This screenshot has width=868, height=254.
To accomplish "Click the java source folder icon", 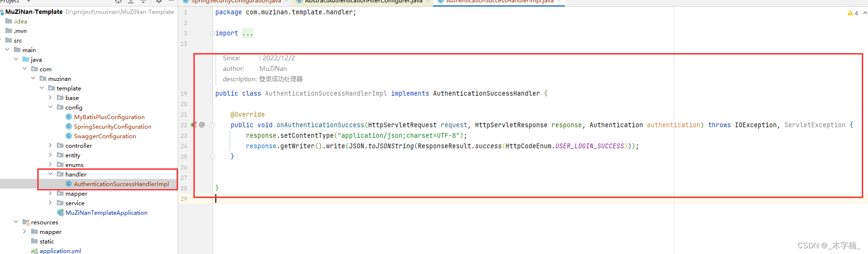I will coord(26,59).
